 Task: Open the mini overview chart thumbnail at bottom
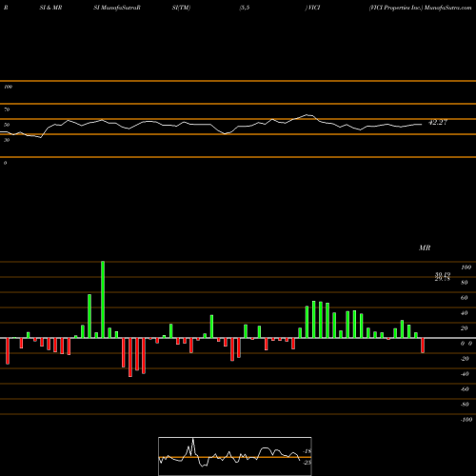tap(235, 456)
